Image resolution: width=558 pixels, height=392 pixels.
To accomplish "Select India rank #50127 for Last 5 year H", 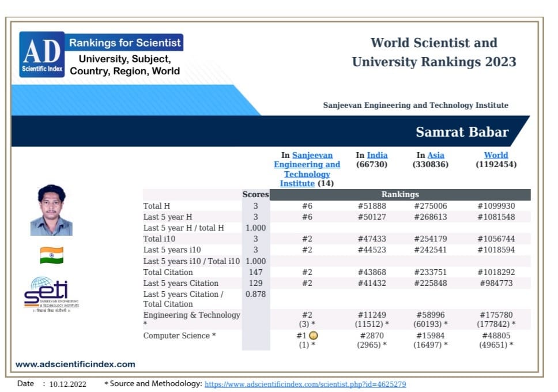I will click(372, 217).
